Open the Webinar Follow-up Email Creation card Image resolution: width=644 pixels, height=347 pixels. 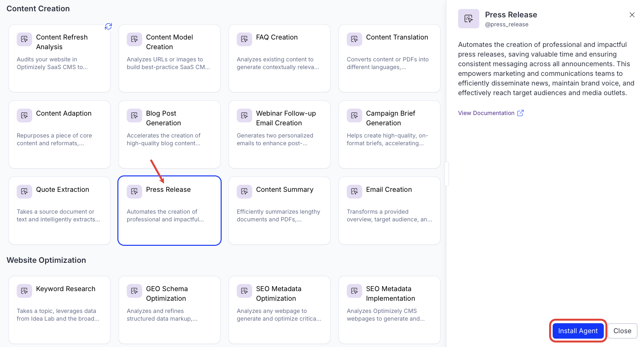point(280,134)
